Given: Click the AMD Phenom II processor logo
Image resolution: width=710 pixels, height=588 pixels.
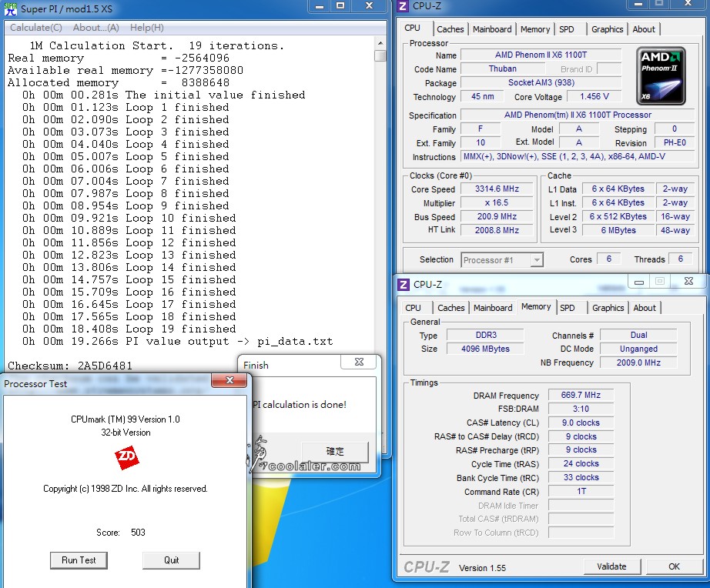Looking at the screenshot, I should click(661, 75).
